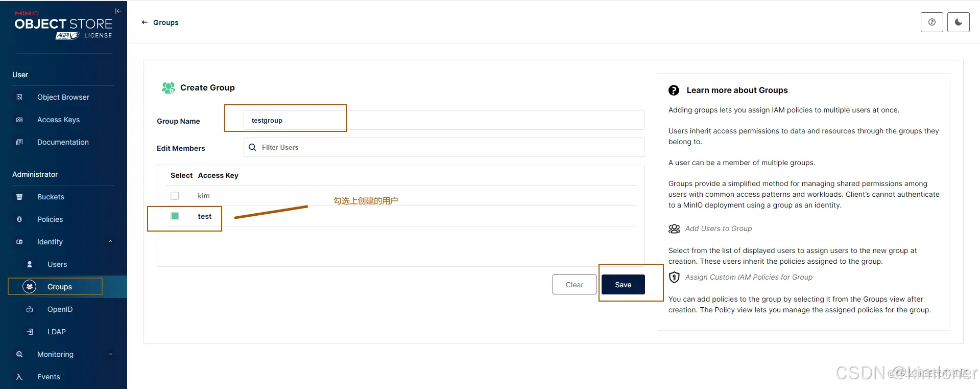
Task: Click Assign Custom IAM Policies for Group
Action: 749,277
